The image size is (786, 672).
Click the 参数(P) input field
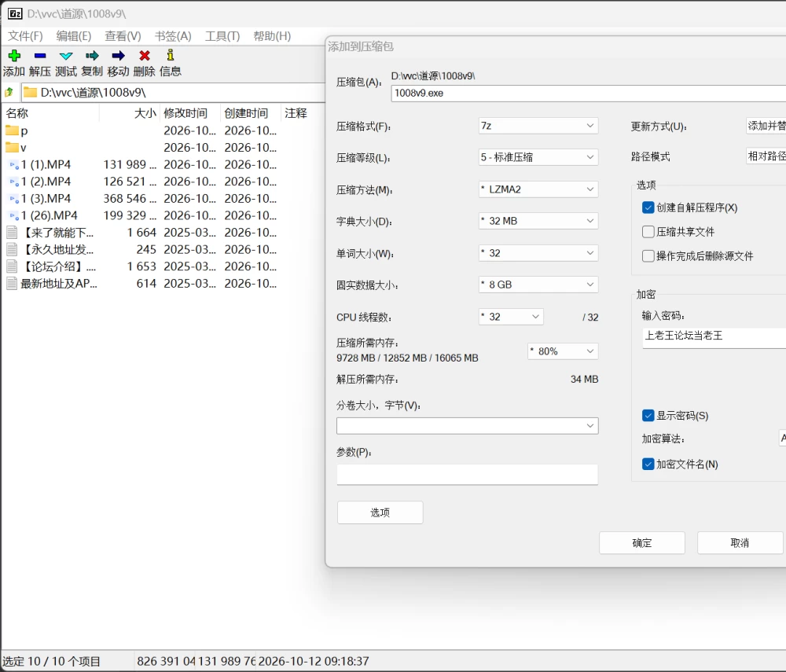[467, 474]
